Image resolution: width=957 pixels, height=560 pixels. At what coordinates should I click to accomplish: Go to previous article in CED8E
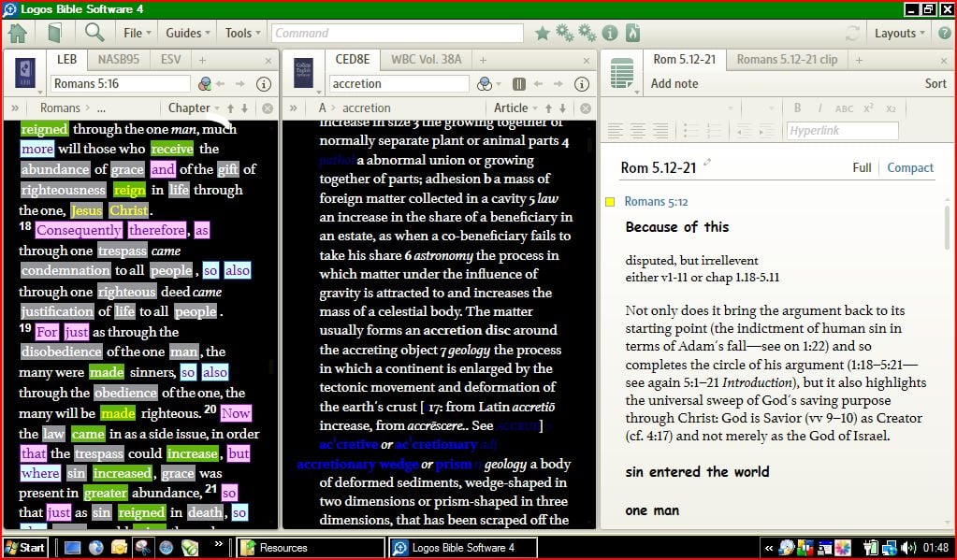tap(549, 108)
